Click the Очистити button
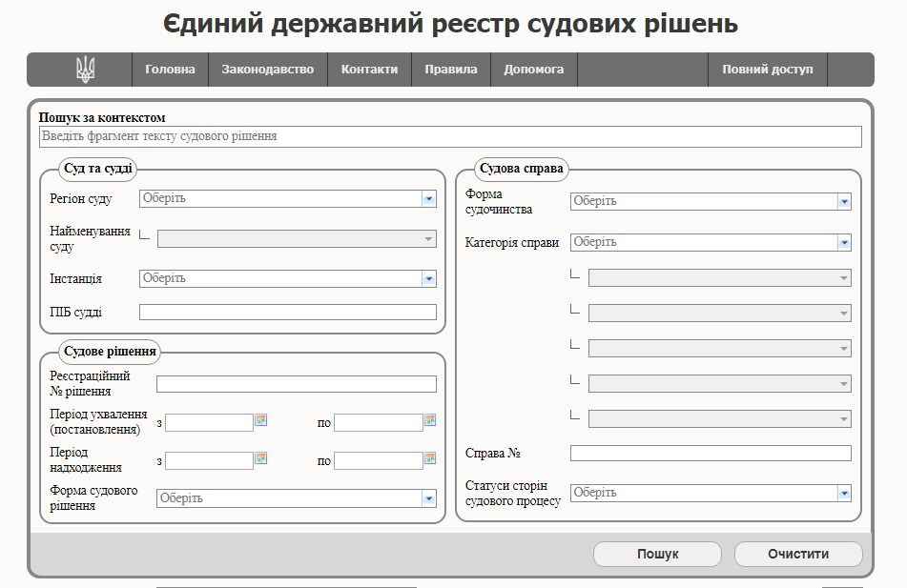This screenshot has height=588, width=907. pyautogui.click(x=797, y=554)
